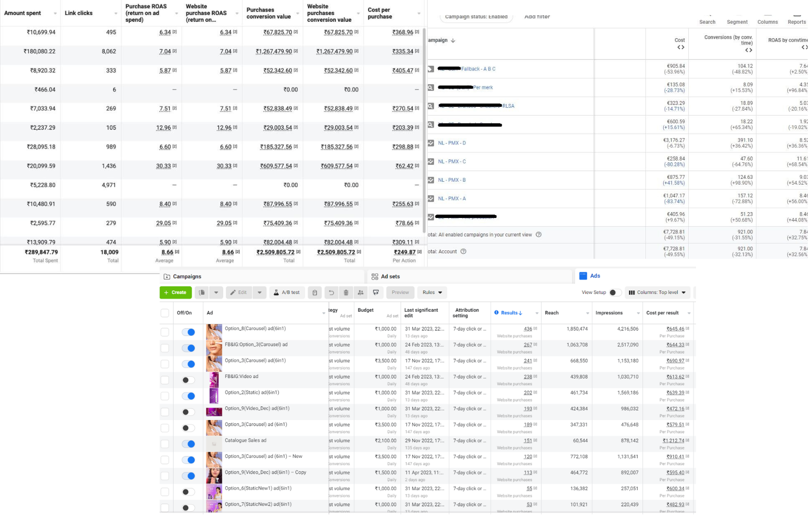
Task: Click the Results info icon in header
Action: tap(496, 313)
